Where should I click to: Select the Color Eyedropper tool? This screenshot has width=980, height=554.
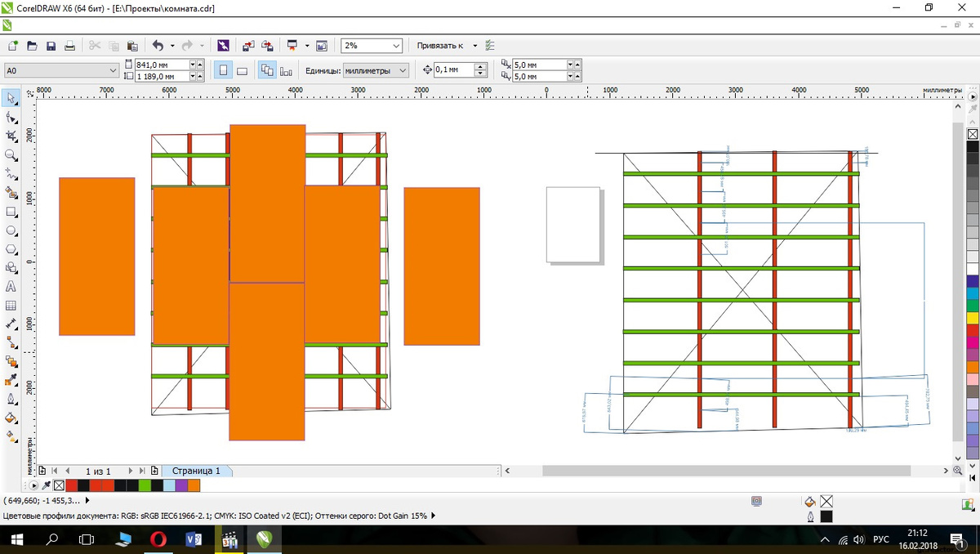[x=11, y=380]
